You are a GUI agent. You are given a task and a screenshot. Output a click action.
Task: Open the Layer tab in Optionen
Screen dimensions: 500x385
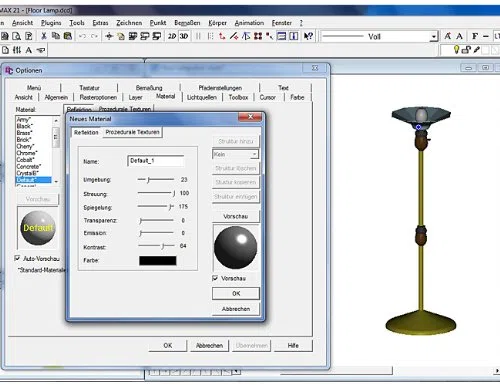135,97
